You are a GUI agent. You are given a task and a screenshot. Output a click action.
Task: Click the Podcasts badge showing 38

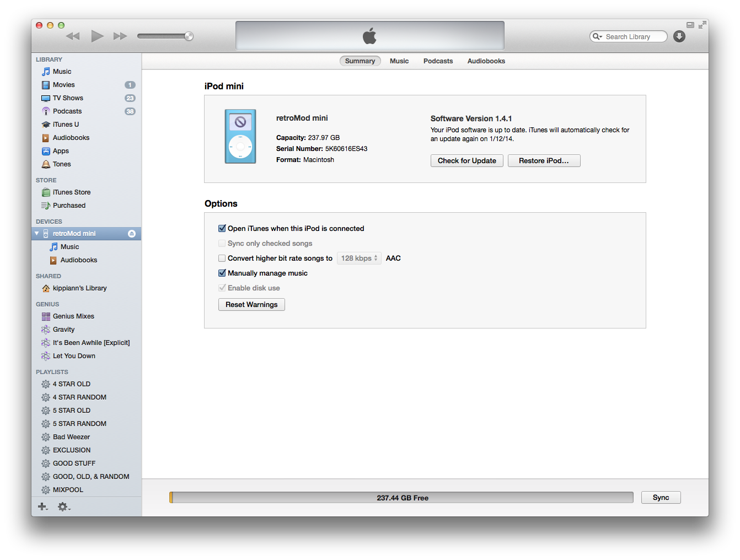click(130, 111)
